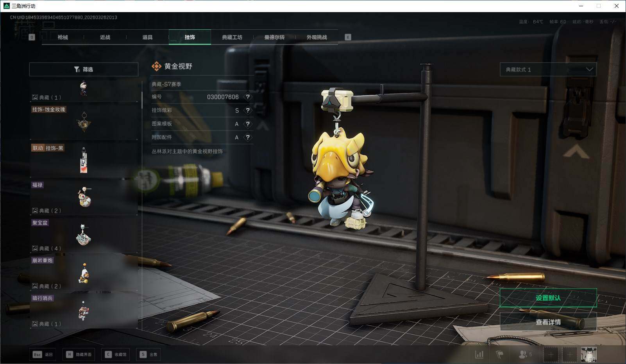Click the 查看详情 button

click(x=548, y=322)
